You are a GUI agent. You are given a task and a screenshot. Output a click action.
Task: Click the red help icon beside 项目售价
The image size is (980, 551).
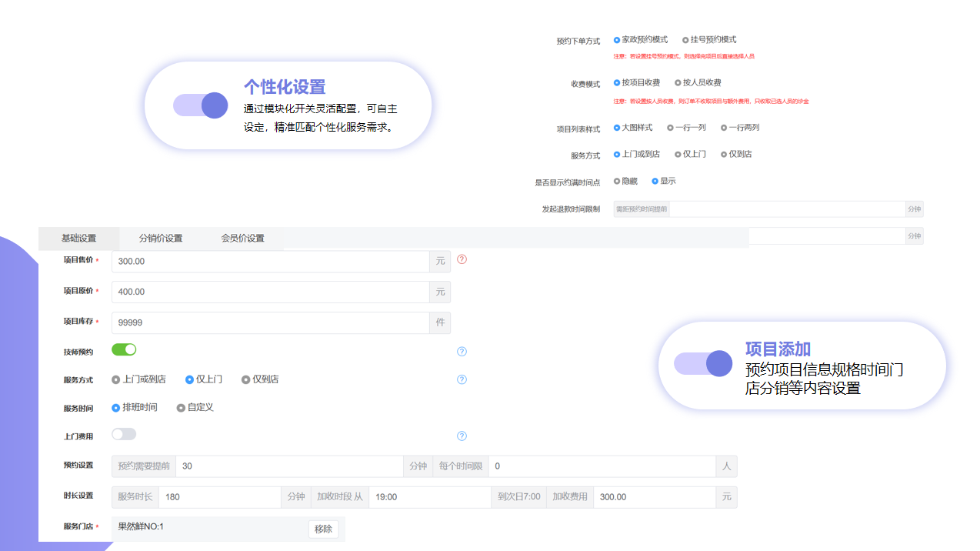point(462,259)
